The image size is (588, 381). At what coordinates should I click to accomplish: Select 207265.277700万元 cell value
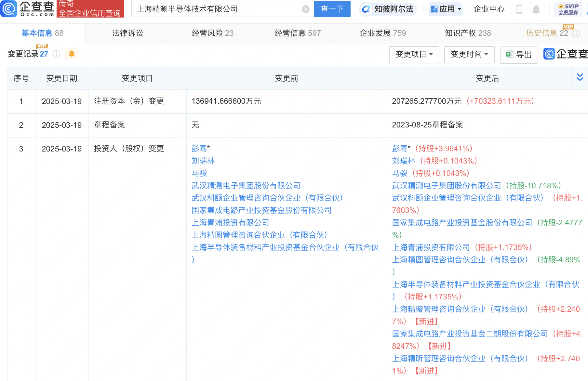tap(427, 101)
